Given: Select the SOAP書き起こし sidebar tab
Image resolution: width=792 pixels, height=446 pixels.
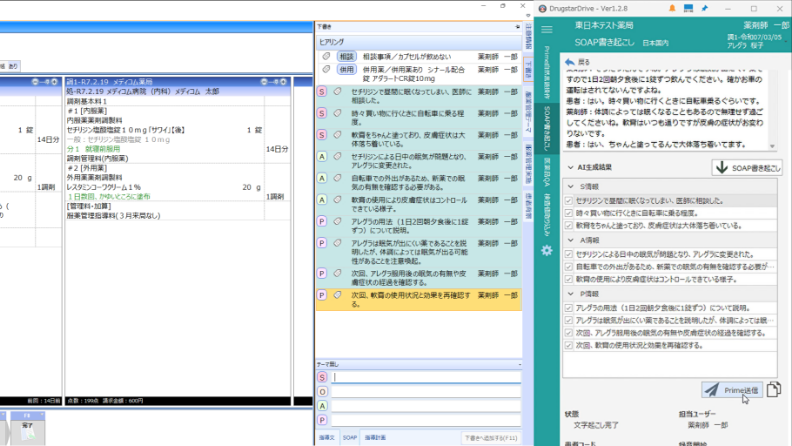Looking at the screenshot, I should (x=547, y=130).
